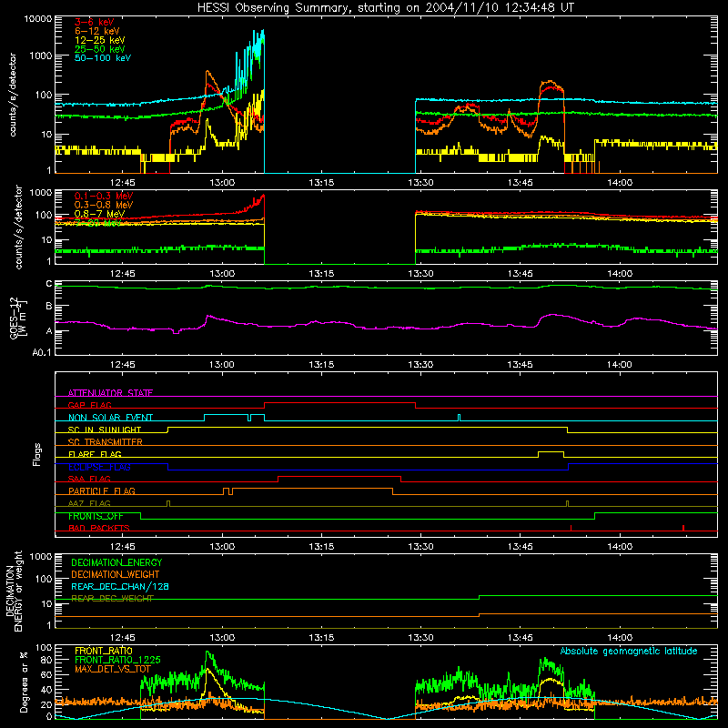
Task: Click the 'DECIMATION ENERGY or weight' axis label
Action: pyautogui.click(x=14, y=591)
